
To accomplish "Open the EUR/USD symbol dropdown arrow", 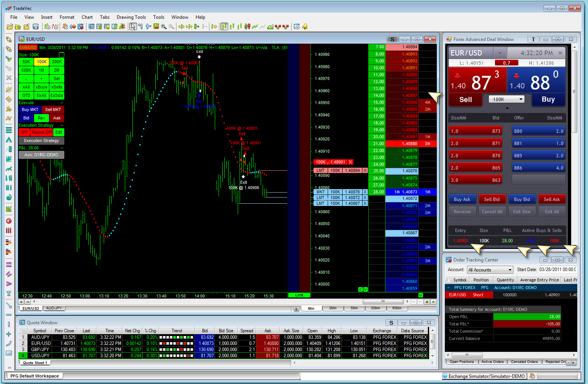I will tap(500, 53).
